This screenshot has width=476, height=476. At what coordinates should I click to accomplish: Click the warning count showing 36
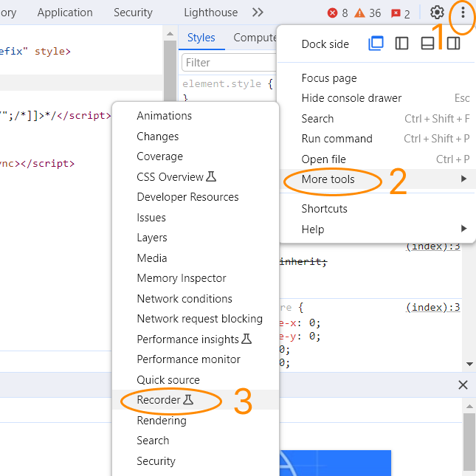[x=368, y=13]
